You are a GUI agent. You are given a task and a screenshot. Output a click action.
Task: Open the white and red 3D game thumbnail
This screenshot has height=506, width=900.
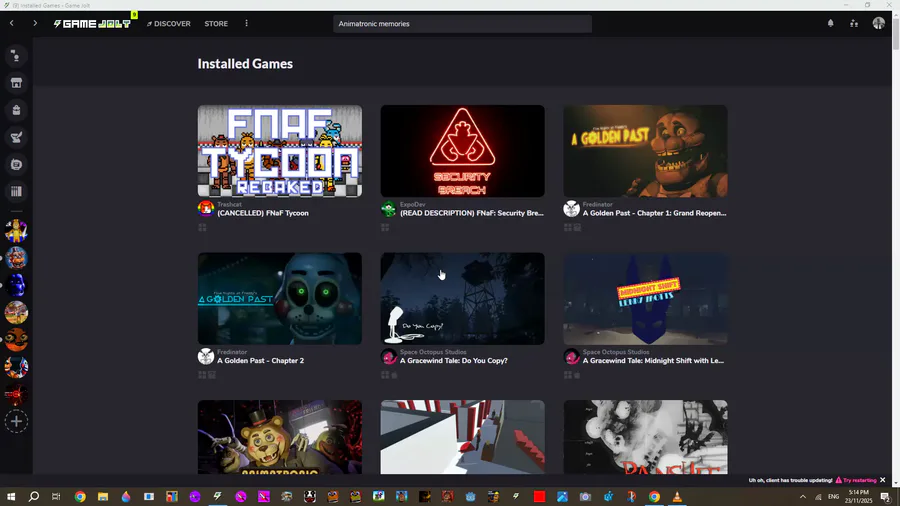coord(462,437)
